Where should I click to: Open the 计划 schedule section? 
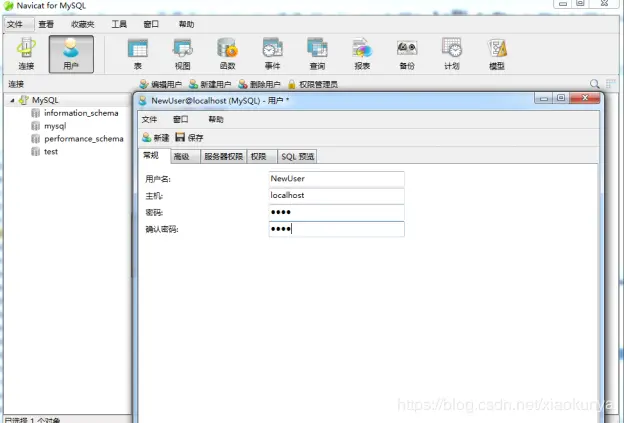452,54
